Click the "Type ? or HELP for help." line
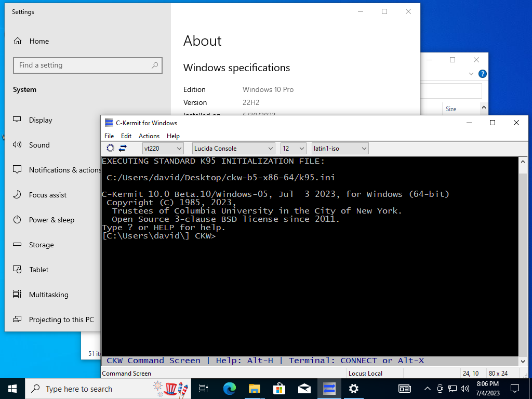The height and width of the screenshot is (399, 532). pos(164,228)
